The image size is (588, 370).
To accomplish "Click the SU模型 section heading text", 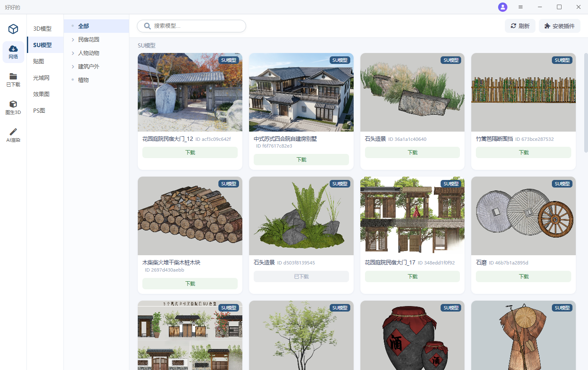I will point(147,45).
